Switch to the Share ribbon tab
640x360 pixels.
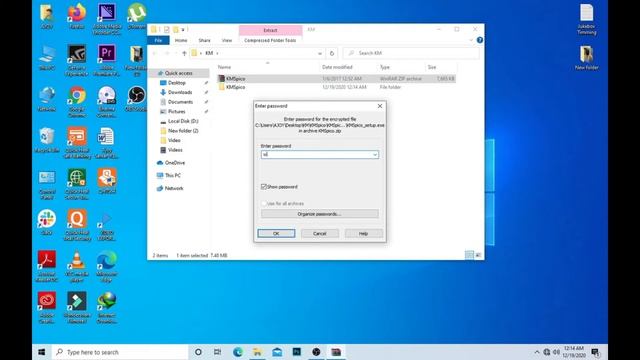pyautogui.click(x=204, y=40)
